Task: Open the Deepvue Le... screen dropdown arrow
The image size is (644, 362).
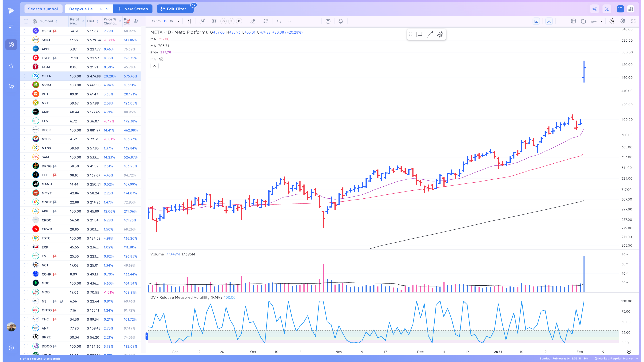Action: [107, 9]
